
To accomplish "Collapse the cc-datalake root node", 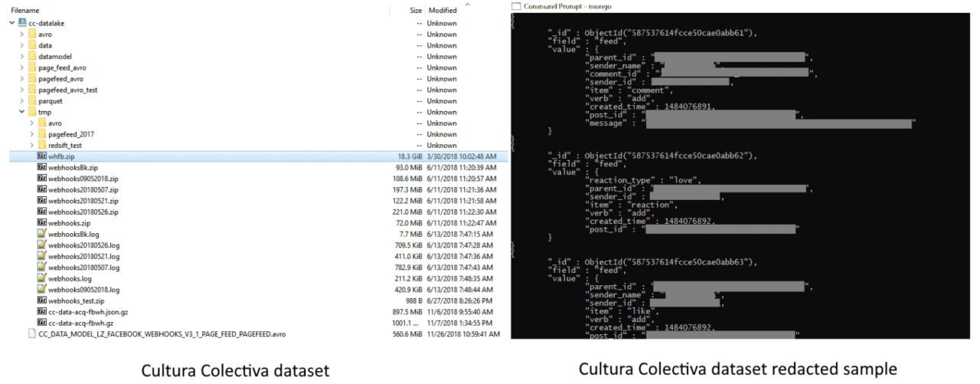I will (12, 23).
